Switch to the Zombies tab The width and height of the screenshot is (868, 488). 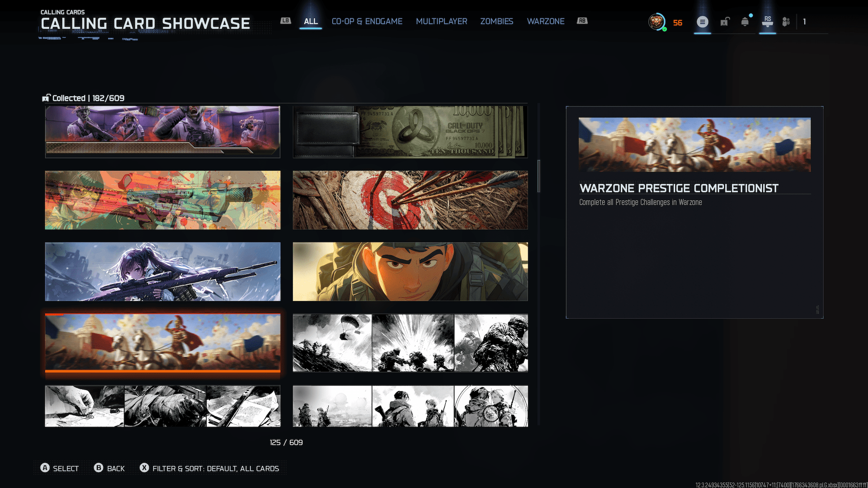(496, 21)
